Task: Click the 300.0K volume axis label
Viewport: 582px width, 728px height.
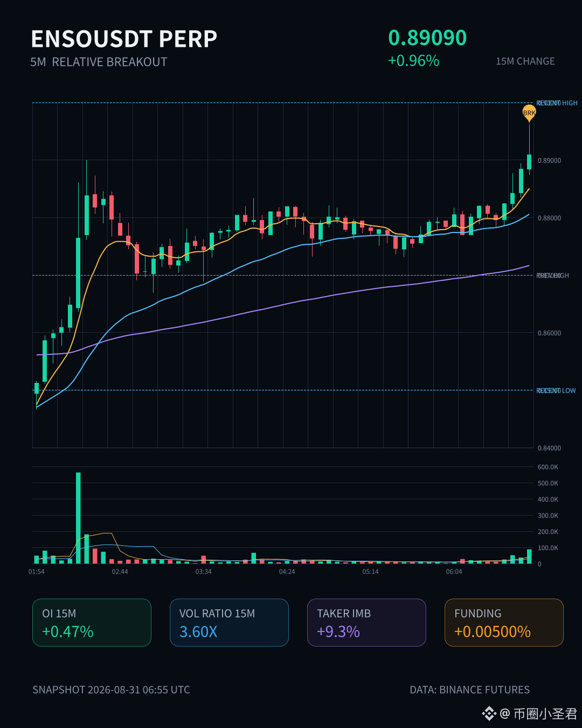Action: [x=548, y=516]
